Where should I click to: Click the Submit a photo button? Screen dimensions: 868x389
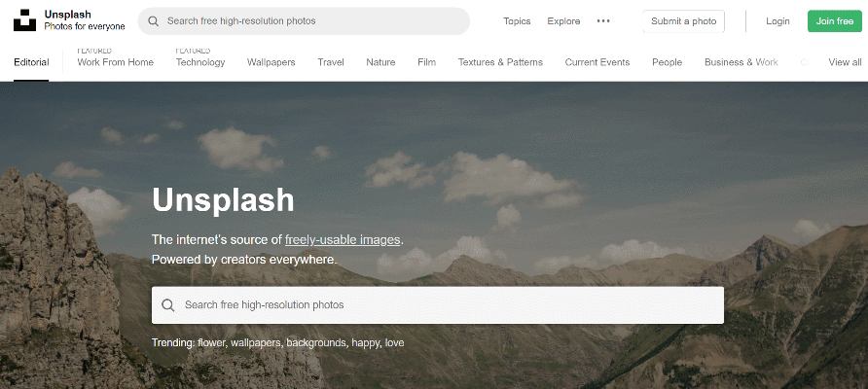click(x=684, y=21)
